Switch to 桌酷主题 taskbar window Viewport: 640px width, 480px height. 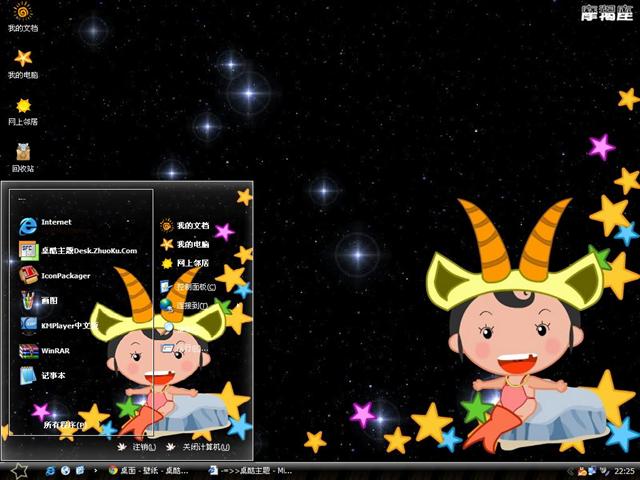(250, 471)
